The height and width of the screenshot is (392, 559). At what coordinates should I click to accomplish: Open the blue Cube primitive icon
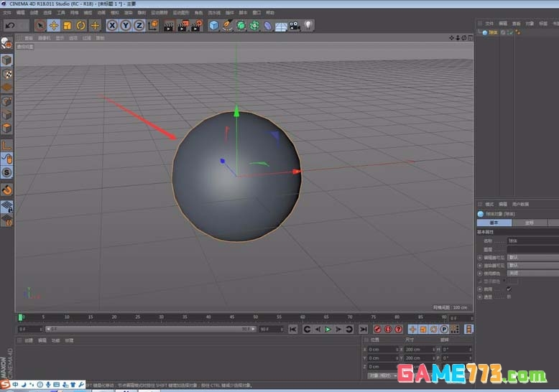(x=213, y=25)
